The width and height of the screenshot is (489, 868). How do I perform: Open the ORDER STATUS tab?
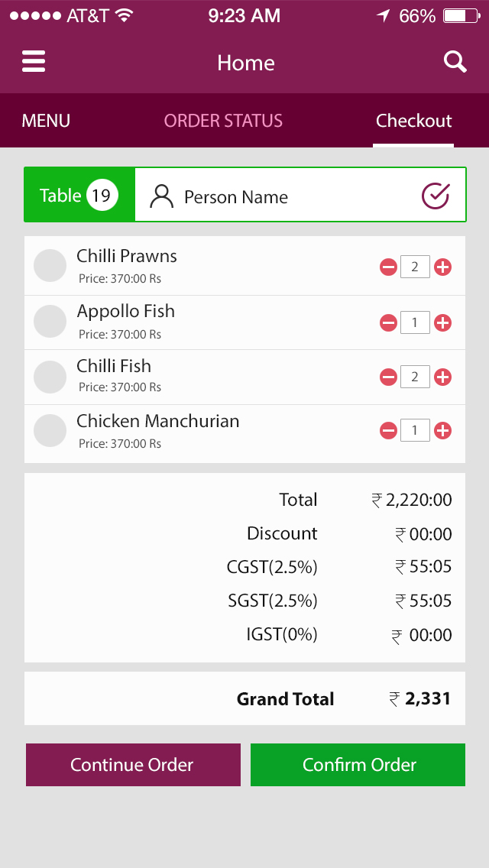click(223, 121)
